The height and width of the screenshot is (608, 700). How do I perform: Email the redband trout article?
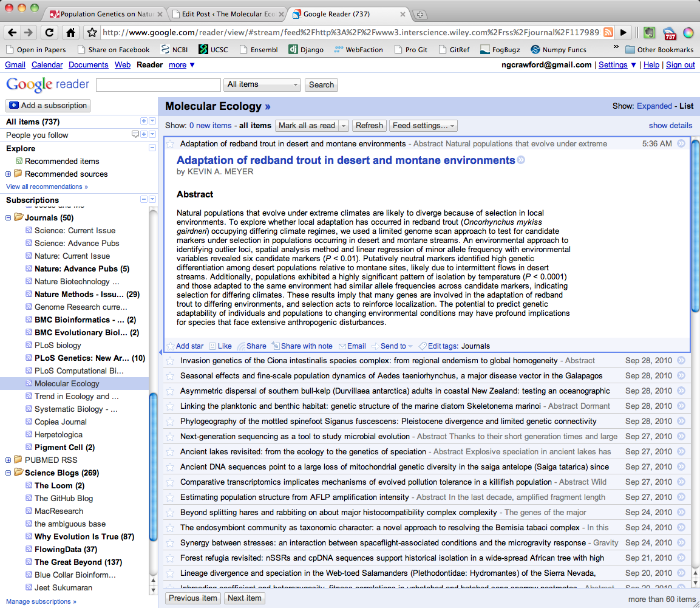pyautogui.click(x=352, y=346)
